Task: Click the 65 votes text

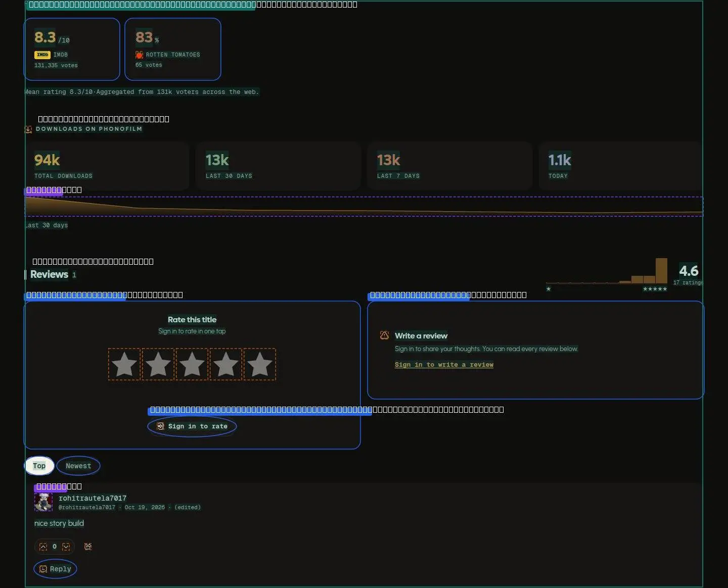Action: coord(149,65)
